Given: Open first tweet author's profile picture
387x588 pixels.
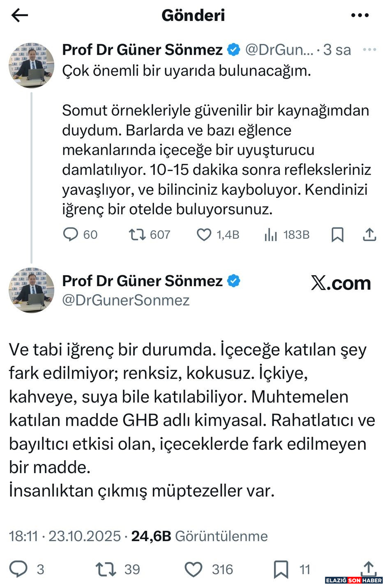Looking at the screenshot, I should pos(32,65).
